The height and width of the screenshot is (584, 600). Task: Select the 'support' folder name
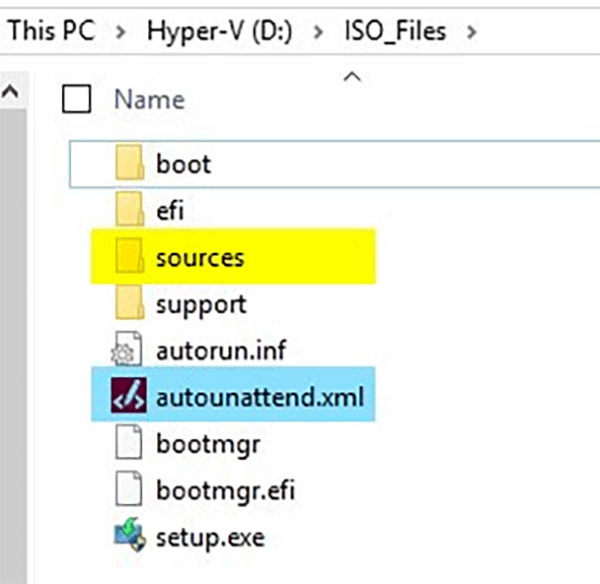(201, 306)
